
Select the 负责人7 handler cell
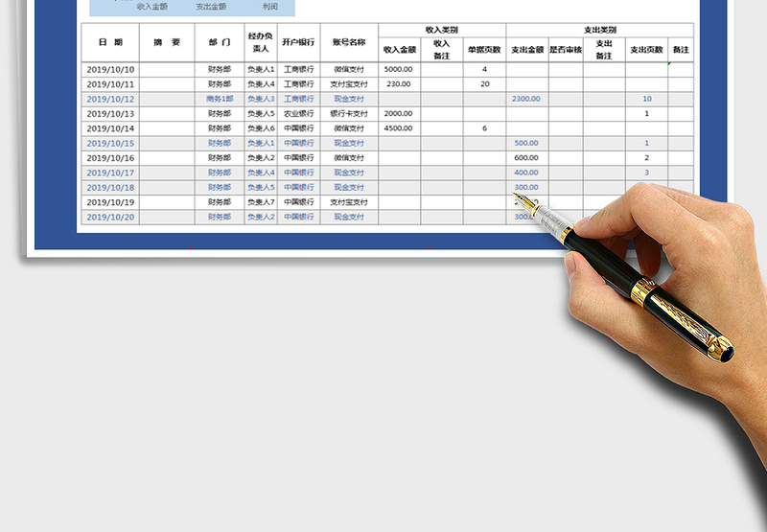click(260, 202)
